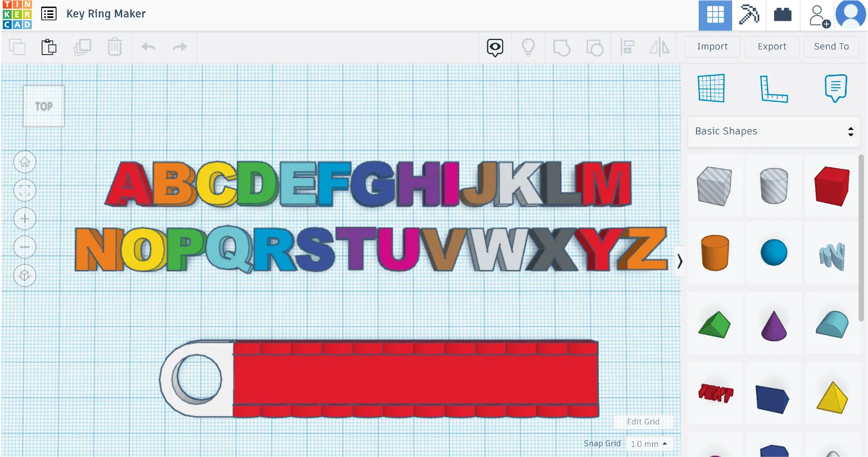Pick the blue Sphere shape
Image resolution: width=868 pixels, height=457 pixels.
click(x=774, y=252)
